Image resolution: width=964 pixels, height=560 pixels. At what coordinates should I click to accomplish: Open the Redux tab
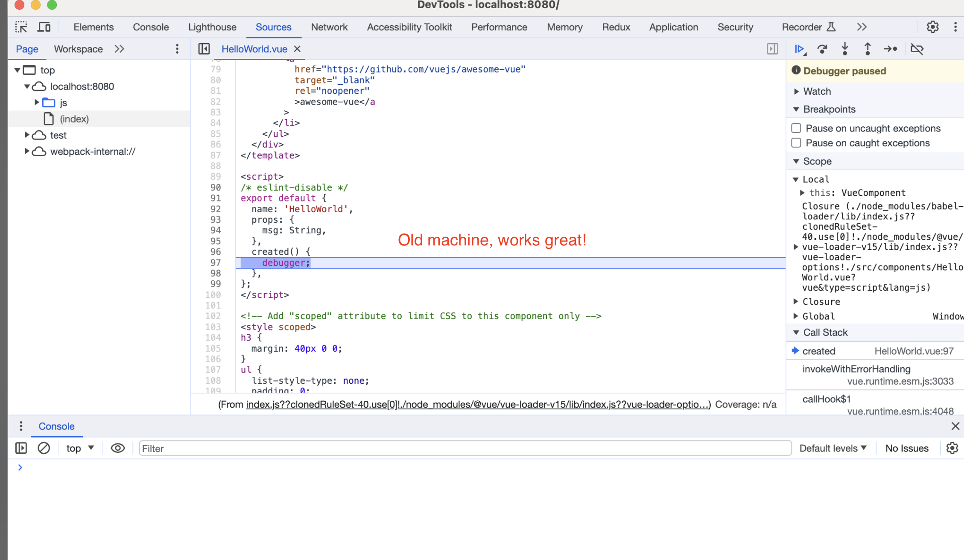click(616, 27)
